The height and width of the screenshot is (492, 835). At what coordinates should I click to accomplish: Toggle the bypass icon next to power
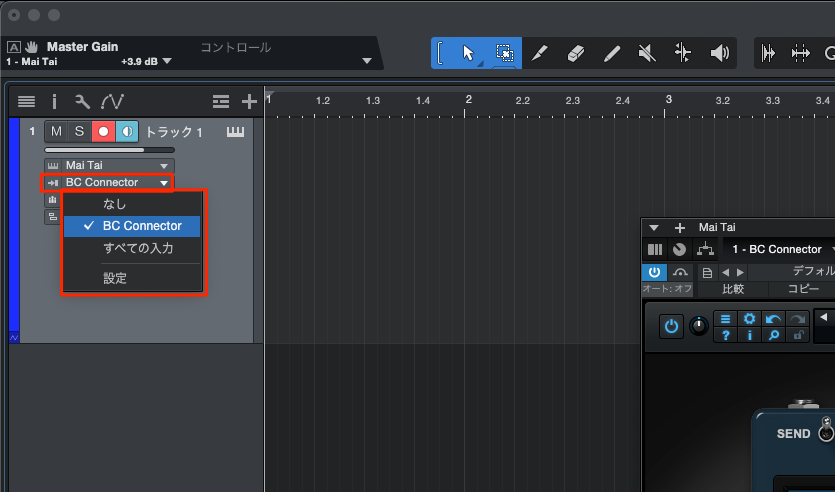pyautogui.click(x=680, y=273)
